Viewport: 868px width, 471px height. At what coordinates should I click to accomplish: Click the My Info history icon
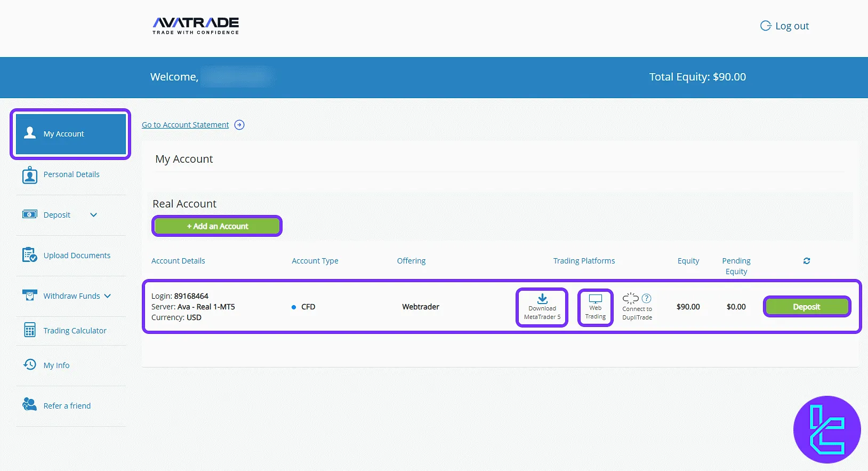click(x=30, y=364)
